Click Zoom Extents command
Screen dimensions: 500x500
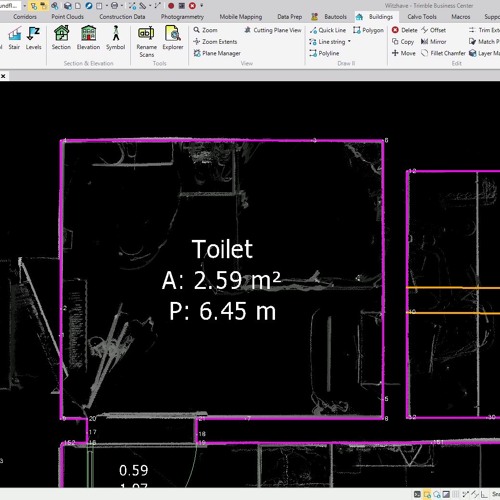(x=215, y=42)
